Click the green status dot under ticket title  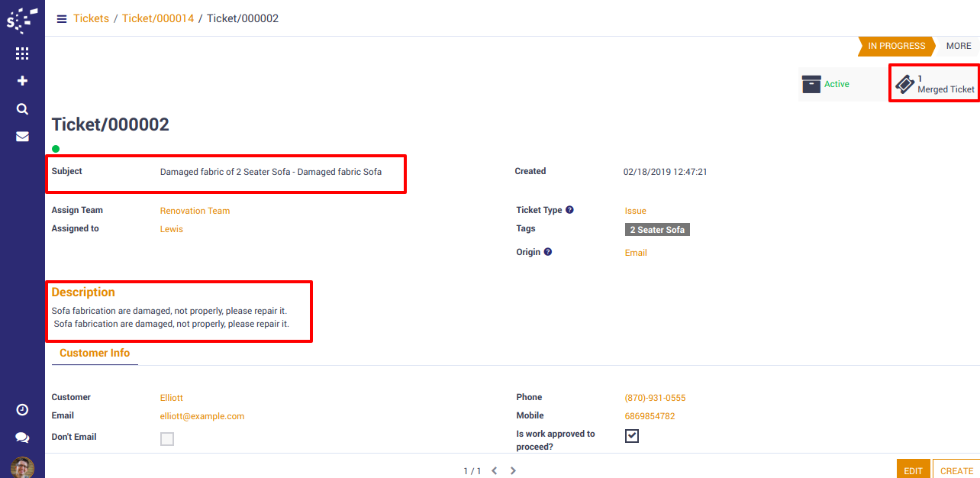(x=56, y=149)
